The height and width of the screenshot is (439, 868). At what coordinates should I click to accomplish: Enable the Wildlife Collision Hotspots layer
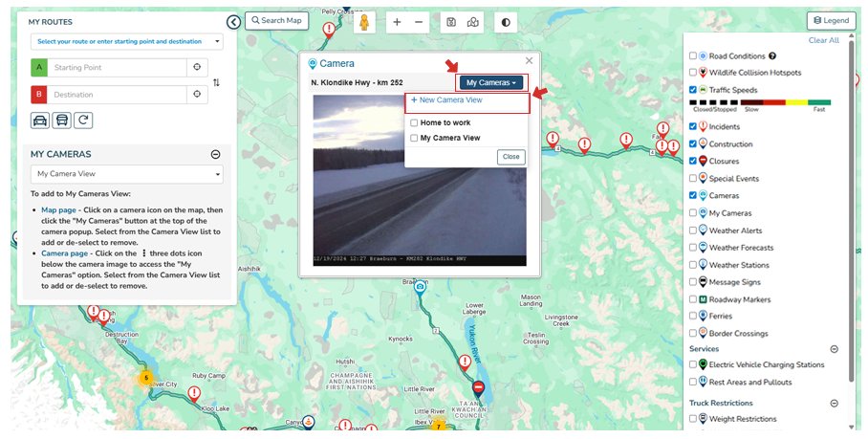click(x=693, y=73)
